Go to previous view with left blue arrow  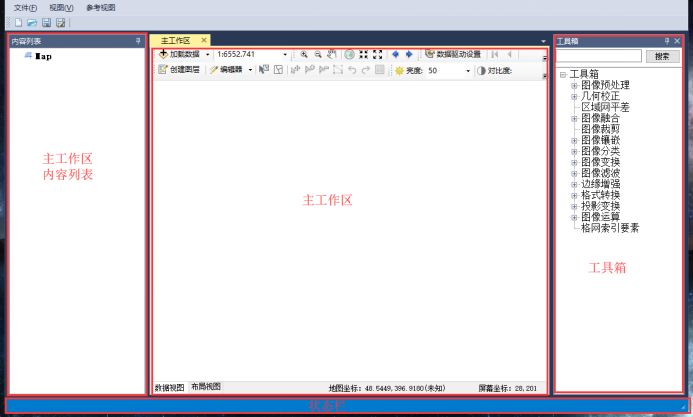(x=395, y=54)
